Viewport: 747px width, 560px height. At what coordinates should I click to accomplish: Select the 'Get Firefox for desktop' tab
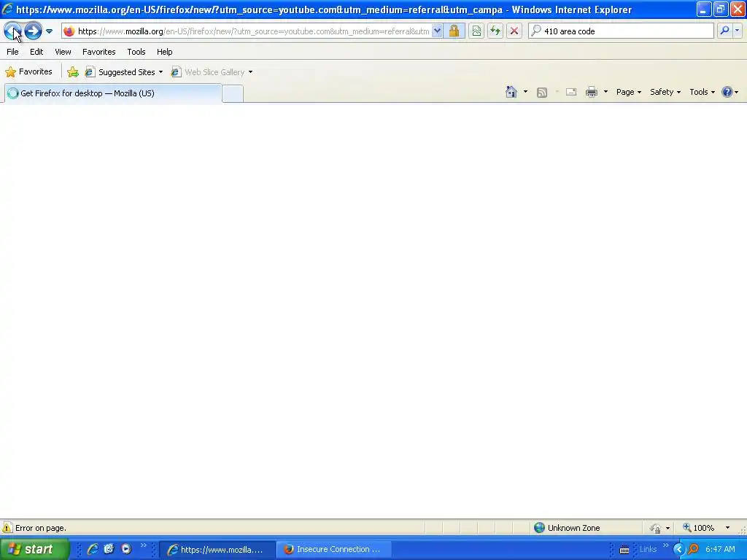point(113,93)
